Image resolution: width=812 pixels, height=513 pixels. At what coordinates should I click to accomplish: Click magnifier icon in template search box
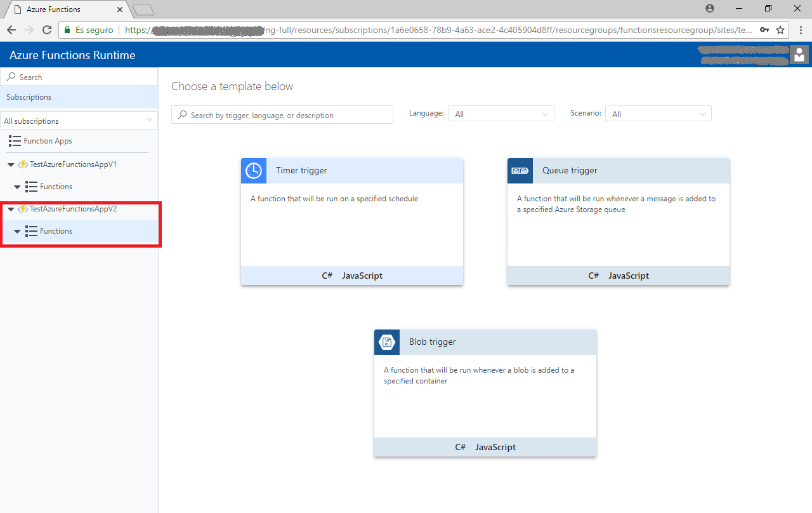[x=183, y=116]
